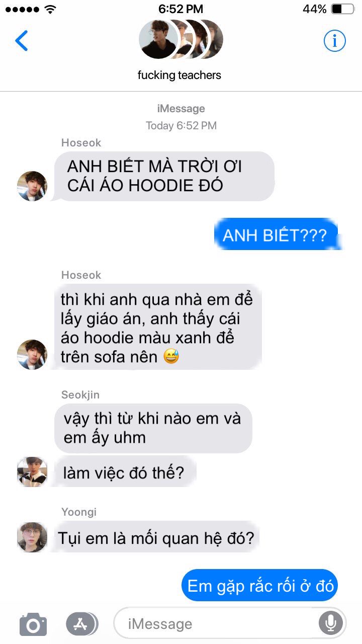
Task: Tap Yoongi's profile avatar
Action: pyautogui.click(x=32, y=537)
